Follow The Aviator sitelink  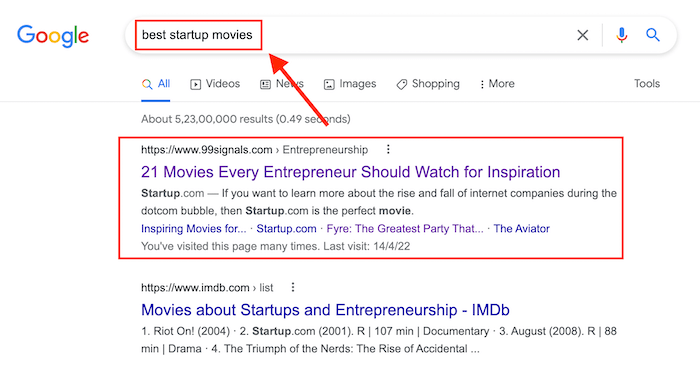(521, 229)
